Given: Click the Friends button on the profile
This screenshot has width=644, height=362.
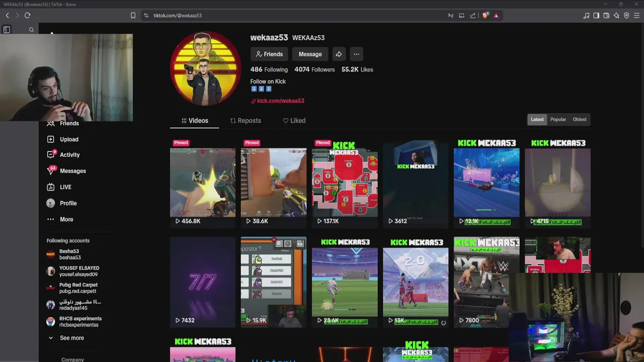Looking at the screenshot, I should 269,54.
